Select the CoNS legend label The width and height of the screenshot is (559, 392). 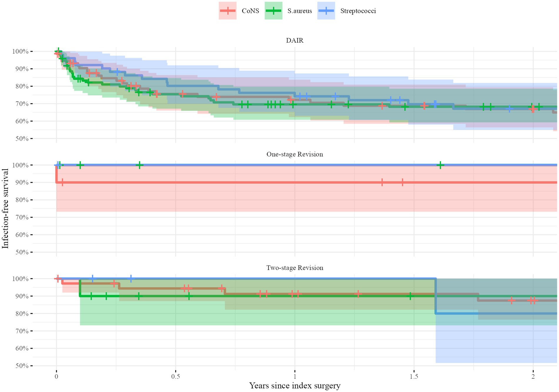pos(250,11)
